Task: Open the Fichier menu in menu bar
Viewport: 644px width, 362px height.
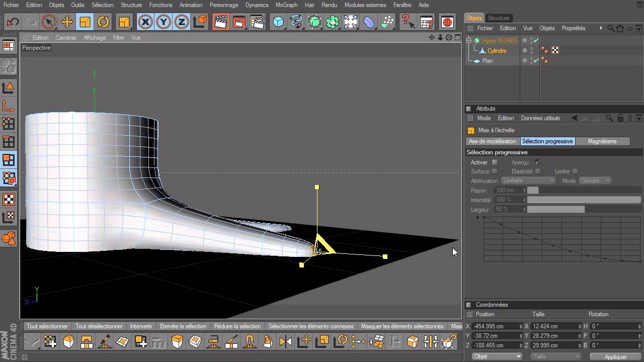Action: pyautogui.click(x=11, y=5)
